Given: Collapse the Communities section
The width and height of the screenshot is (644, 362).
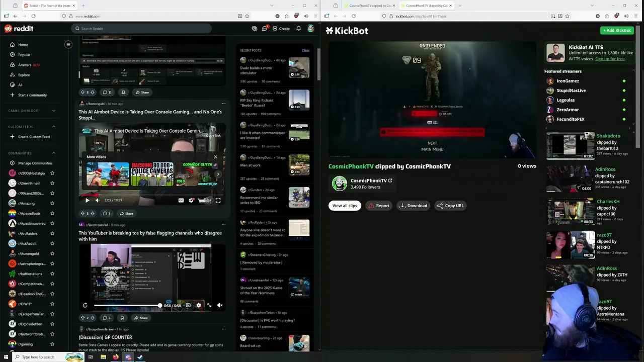Looking at the screenshot, I should tap(54, 153).
